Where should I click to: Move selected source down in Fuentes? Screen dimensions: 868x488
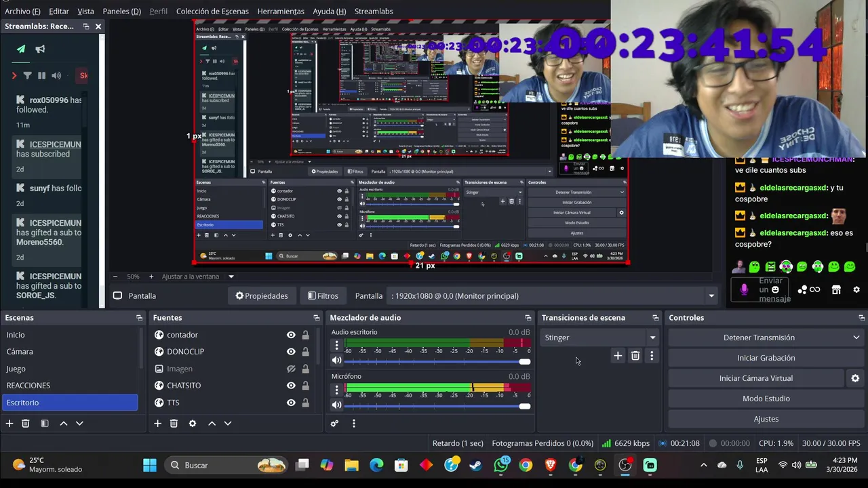[228, 424]
